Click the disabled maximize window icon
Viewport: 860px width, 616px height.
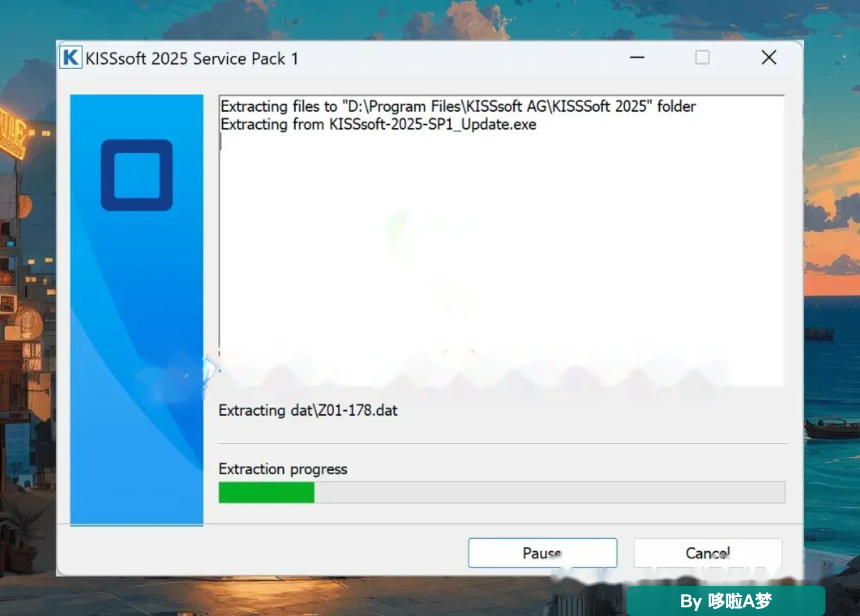(702, 58)
